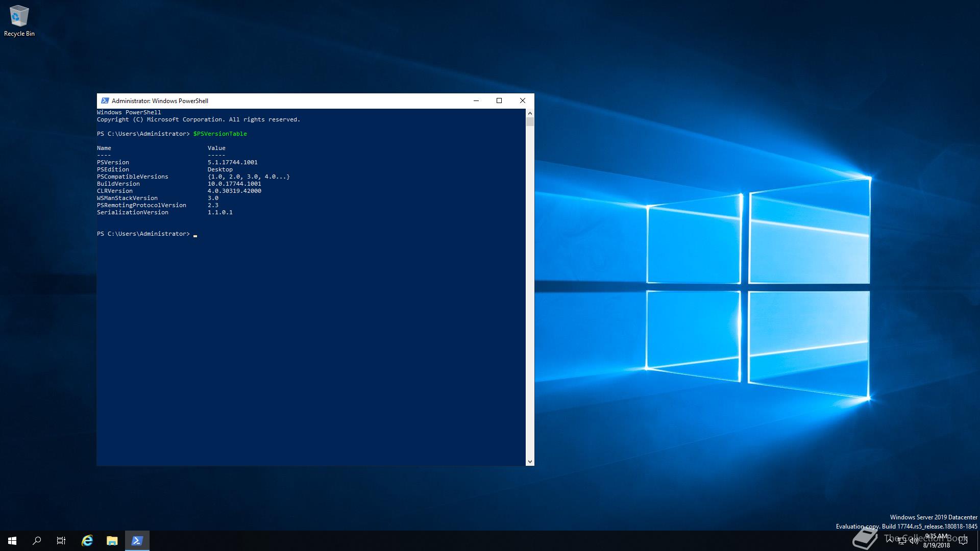This screenshot has width=980, height=551.
Task: Click the PSCompatibleVersions row name
Action: tap(132, 177)
